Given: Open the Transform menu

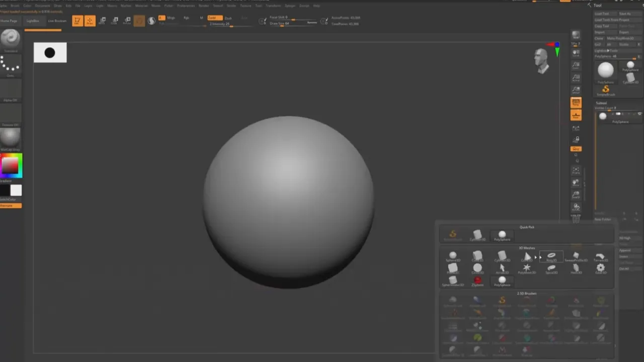Looking at the screenshot, I should point(273,6).
